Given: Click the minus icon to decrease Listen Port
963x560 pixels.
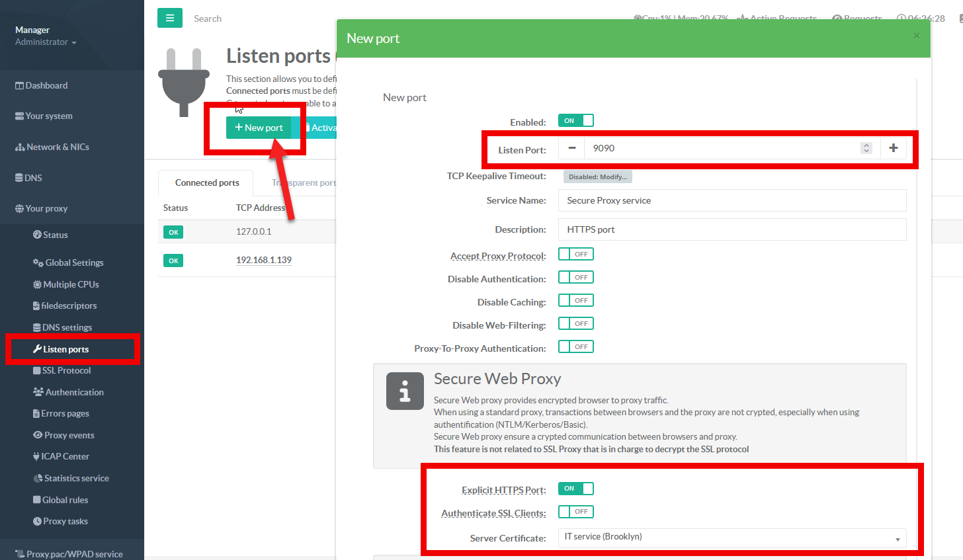Looking at the screenshot, I should pos(571,148).
